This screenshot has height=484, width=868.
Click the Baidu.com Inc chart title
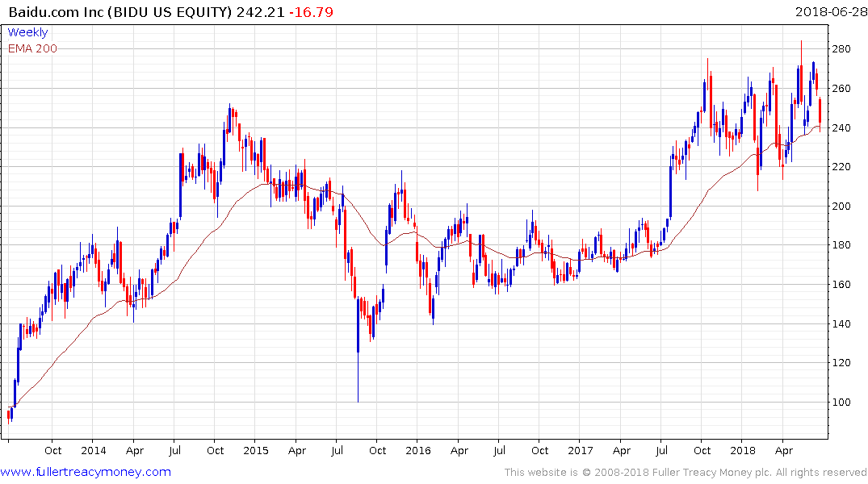(x=120, y=12)
